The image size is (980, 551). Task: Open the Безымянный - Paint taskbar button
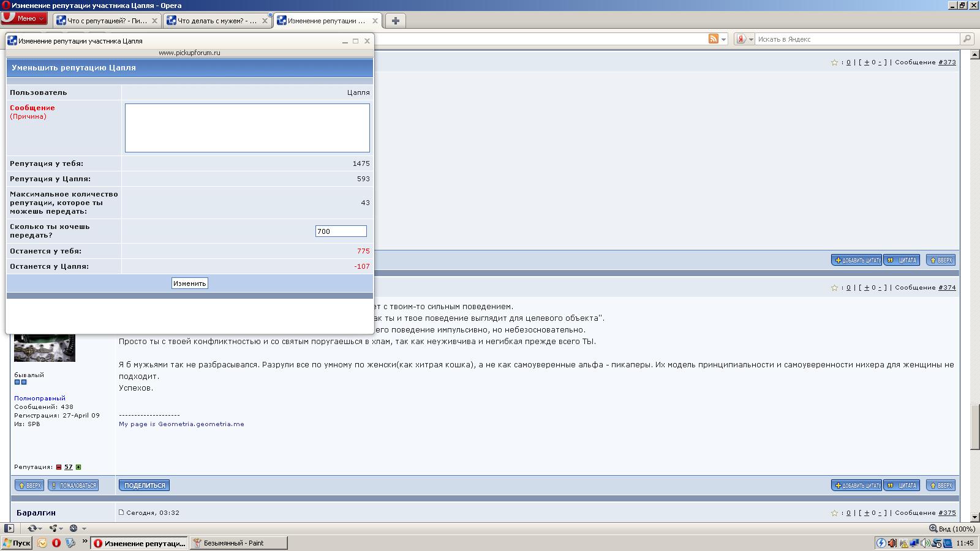point(238,543)
